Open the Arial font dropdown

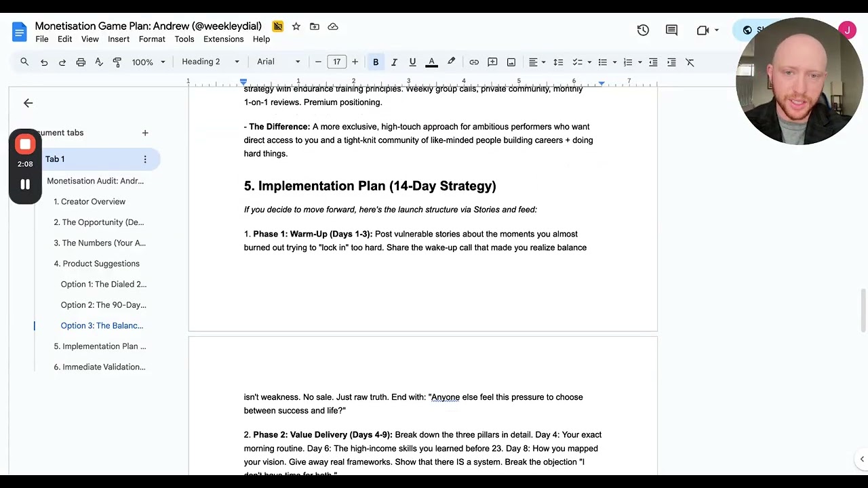tap(278, 62)
